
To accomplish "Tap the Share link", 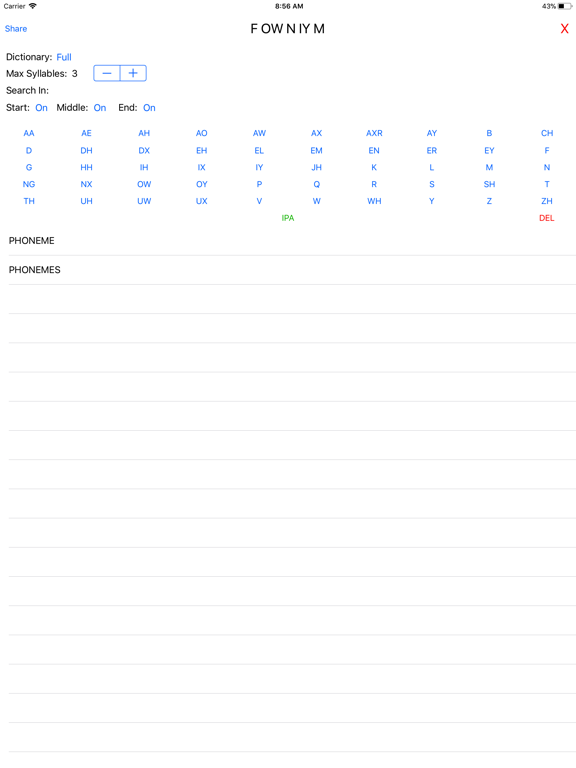I will click(x=16, y=28).
